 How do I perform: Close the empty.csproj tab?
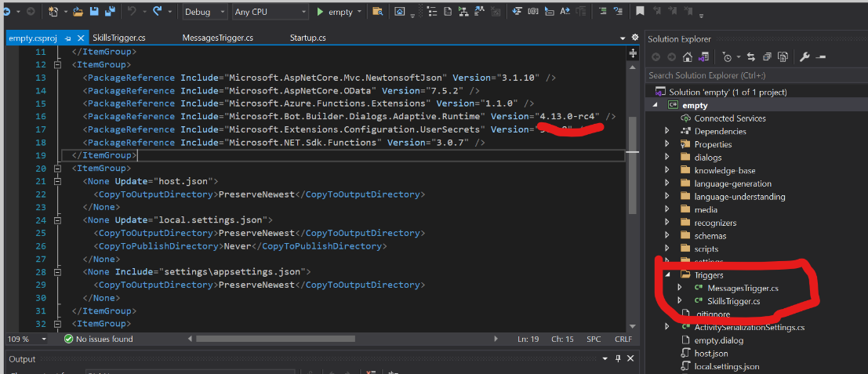point(81,38)
